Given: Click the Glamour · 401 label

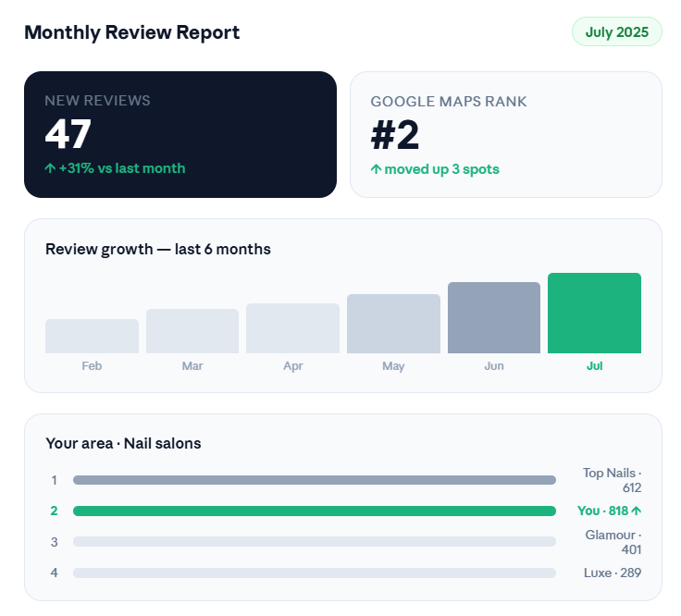Looking at the screenshot, I should click(x=613, y=542).
